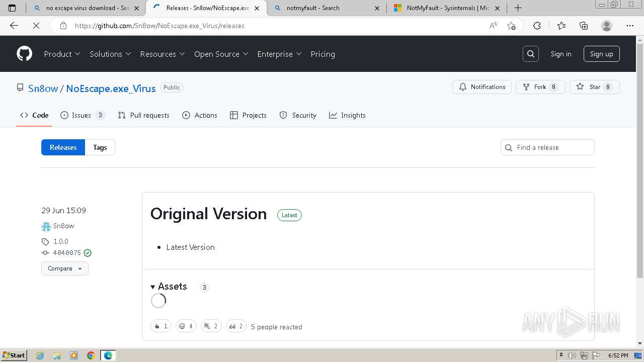Open the Actions tab
This screenshot has width=644, height=362.
(200, 115)
